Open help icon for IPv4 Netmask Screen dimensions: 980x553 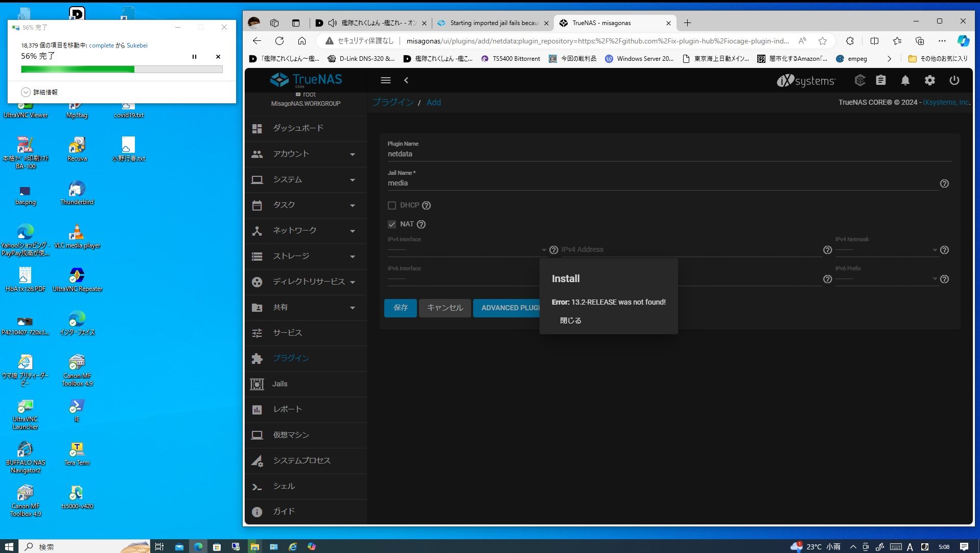[x=944, y=250]
